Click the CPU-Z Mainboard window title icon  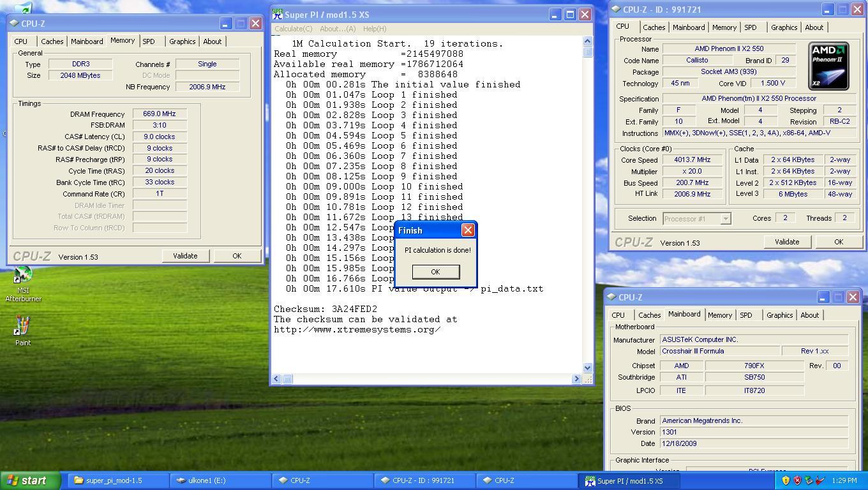(x=611, y=297)
